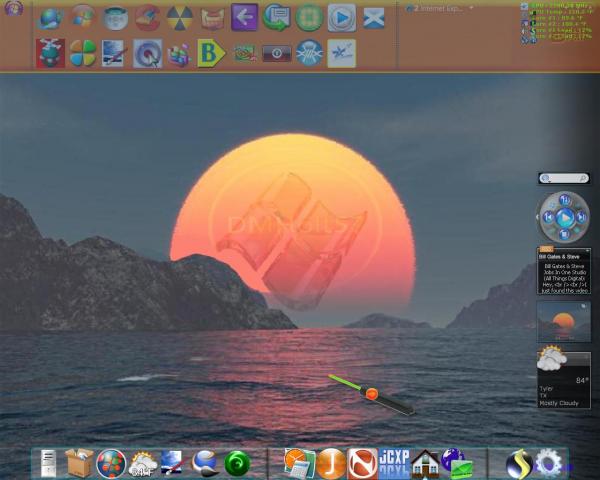The image size is (600, 480).
Task: Open the red 'N' dock icon
Action: (x=362, y=464)
